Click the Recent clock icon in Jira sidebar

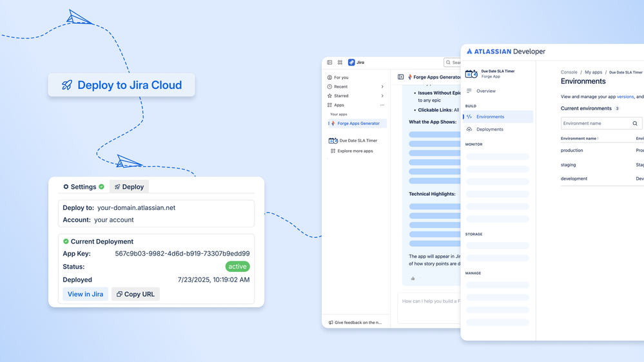click(329, 86)
